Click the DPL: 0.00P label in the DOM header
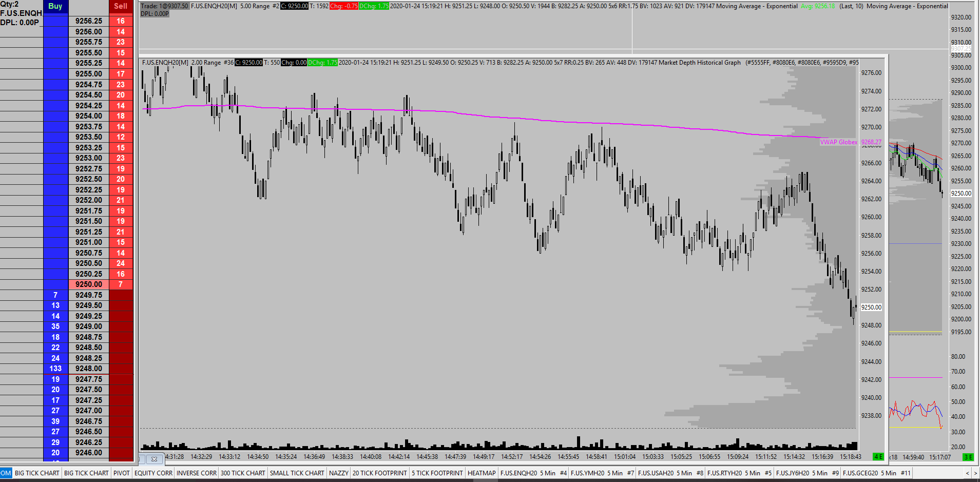Viewport: 980px width, 482px height. (20, 23)
